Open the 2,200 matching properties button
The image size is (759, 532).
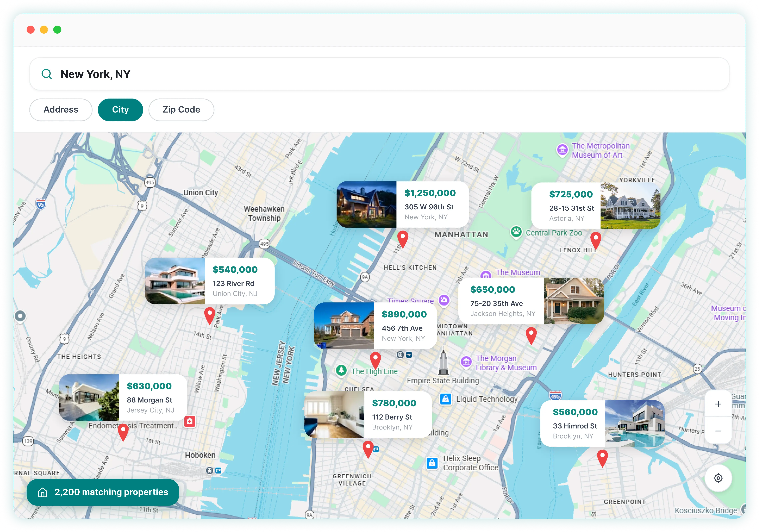pos(103,492)
